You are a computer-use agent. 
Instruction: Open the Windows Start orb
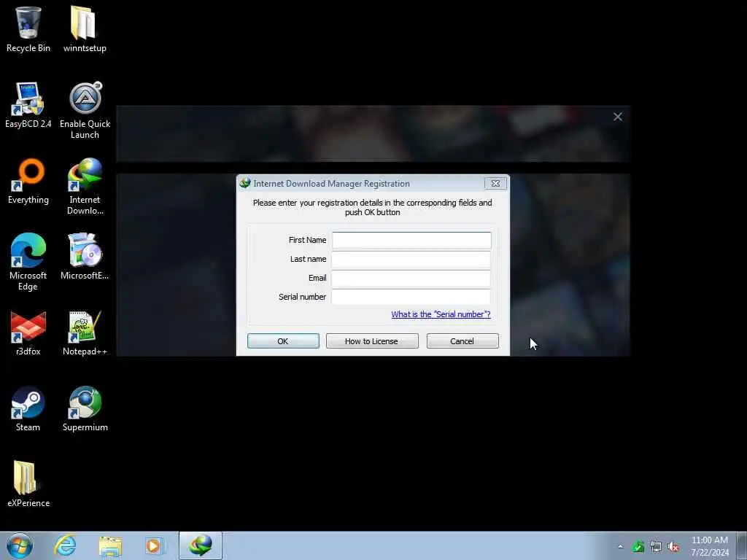[x=20, y=545]
